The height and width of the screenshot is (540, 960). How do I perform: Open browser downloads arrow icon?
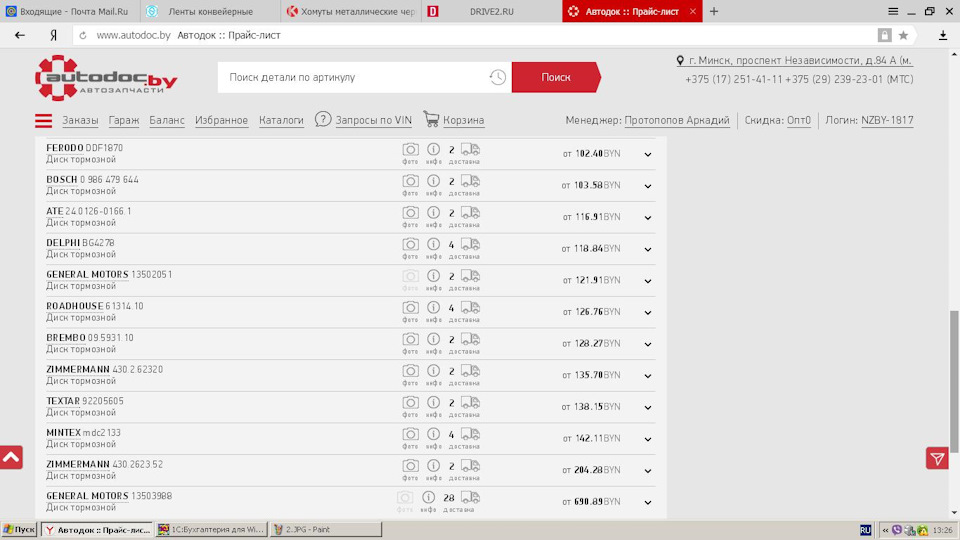[943, 36]
